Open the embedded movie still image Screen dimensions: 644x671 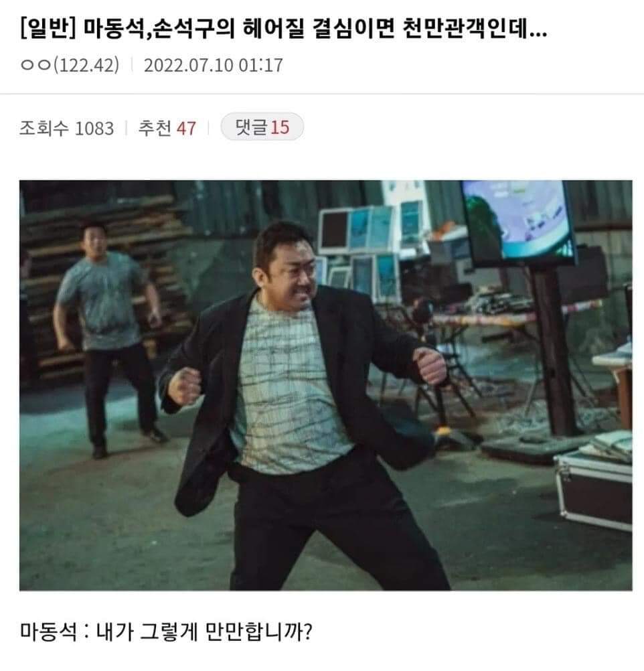click(x=325, y=385)
